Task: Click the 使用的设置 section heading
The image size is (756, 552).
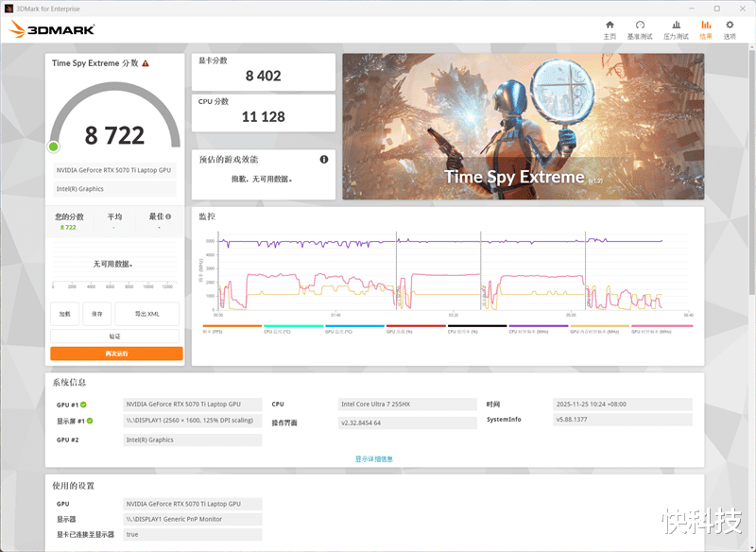Action: [74, 486]
